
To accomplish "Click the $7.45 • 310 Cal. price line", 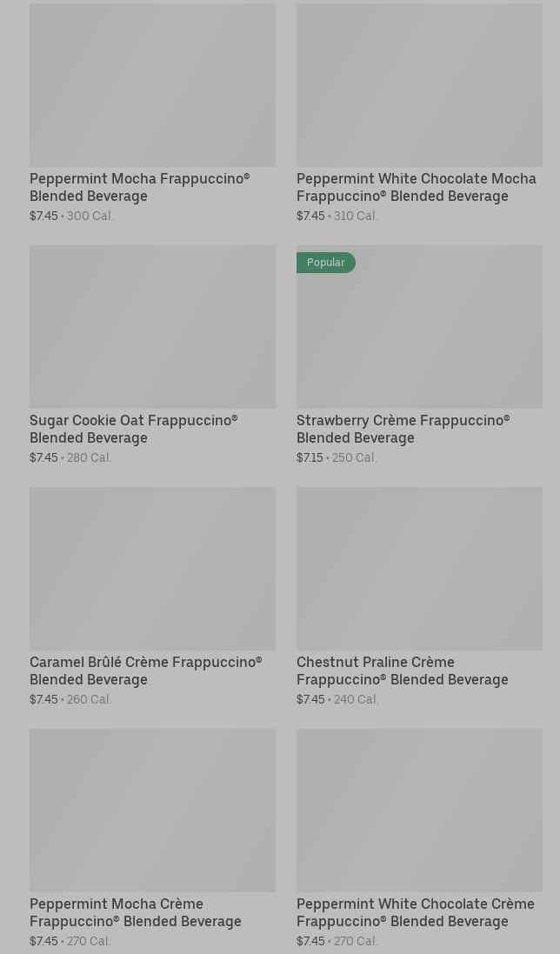I will (337, 216).
